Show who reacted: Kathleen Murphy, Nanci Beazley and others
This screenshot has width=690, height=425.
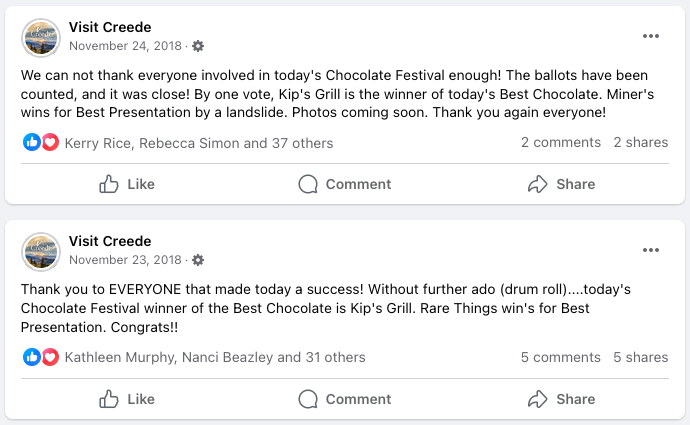click(x=215, y=357)
